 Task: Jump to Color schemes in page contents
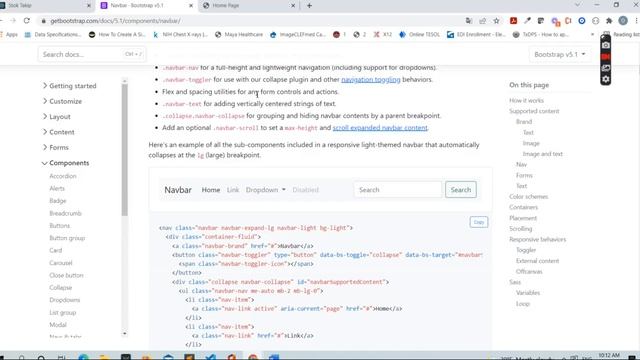click(529, 197)
